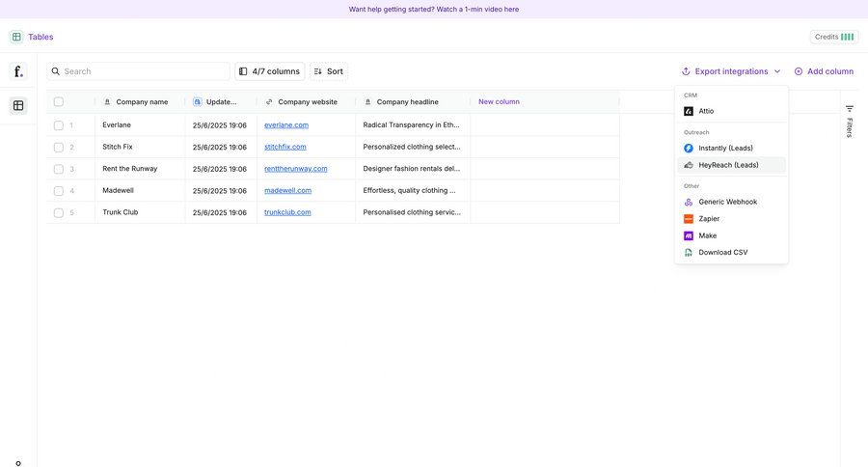Open the getting started video banner

(x=434, y=10)
